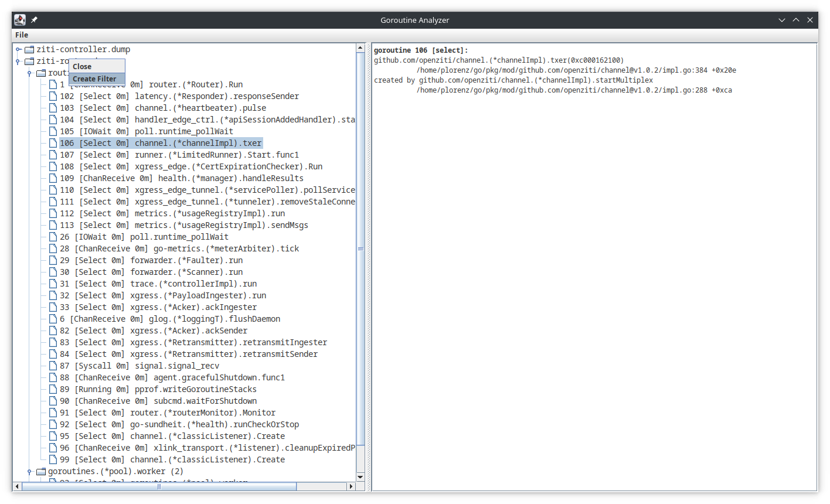The width and height of the screenshot is (830, 504).
Task: Click the file icon of goroutine 107
Action: 53,155
